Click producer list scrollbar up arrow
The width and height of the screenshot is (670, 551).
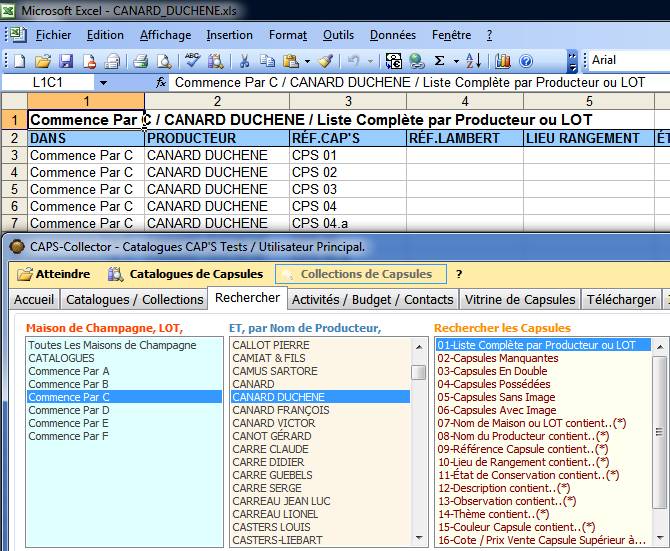point(419,347)
